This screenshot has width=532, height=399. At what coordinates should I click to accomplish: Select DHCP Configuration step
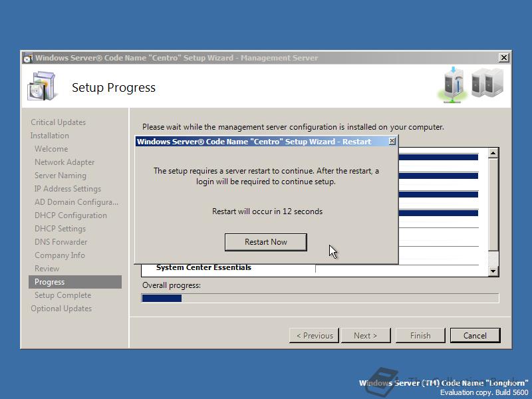70,215
